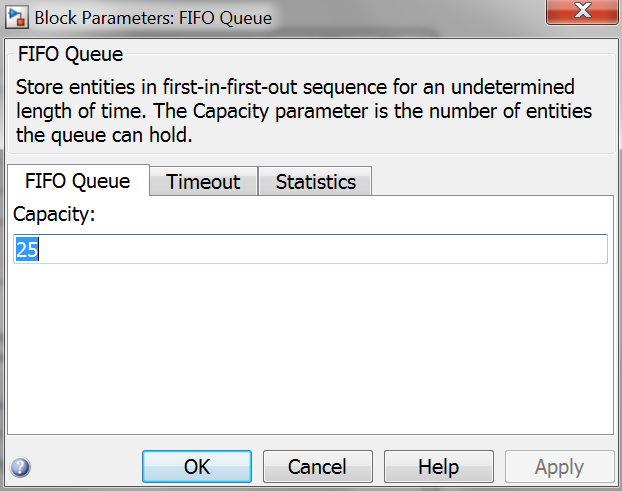The width and height of the screenshot is (622, 491).
Task: Click the Cancel button
Action: point(318,466)
